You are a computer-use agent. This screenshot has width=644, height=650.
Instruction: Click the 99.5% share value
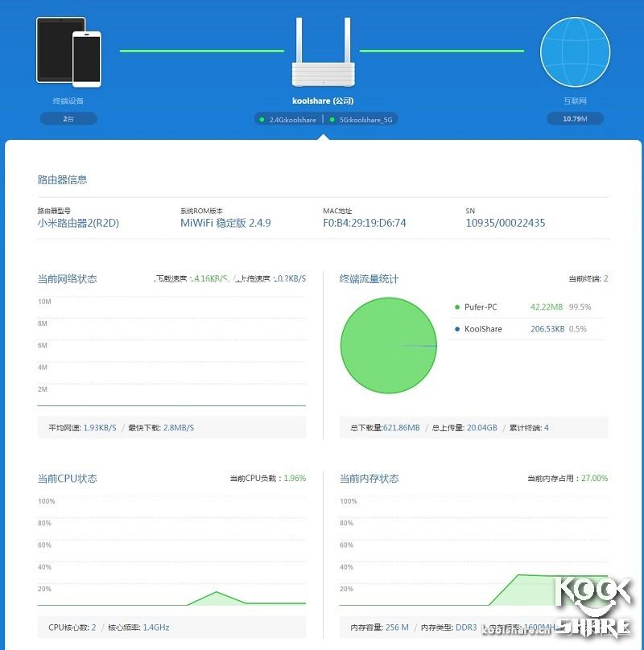click(580, 307)
